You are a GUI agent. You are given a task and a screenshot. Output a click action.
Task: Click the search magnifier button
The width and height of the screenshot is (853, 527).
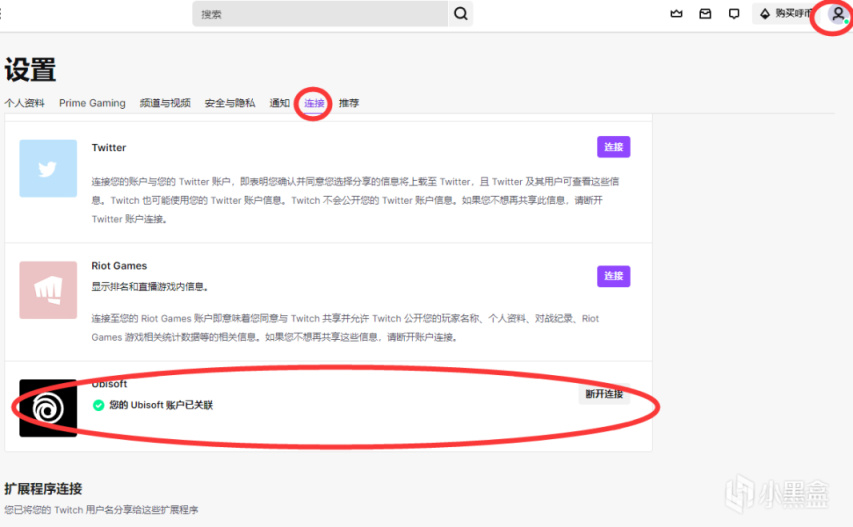(x=461, y=14)
